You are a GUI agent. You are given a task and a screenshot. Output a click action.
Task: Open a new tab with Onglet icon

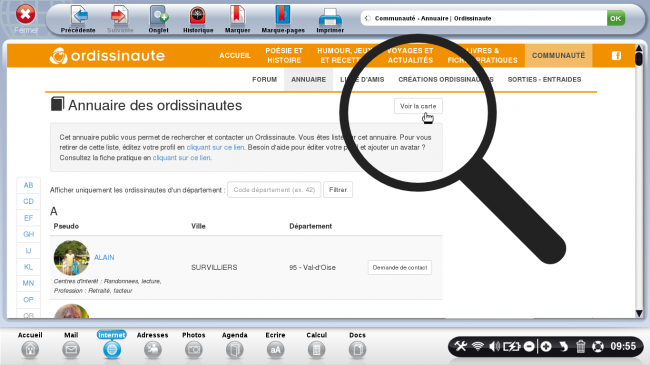tap(159, 16)
